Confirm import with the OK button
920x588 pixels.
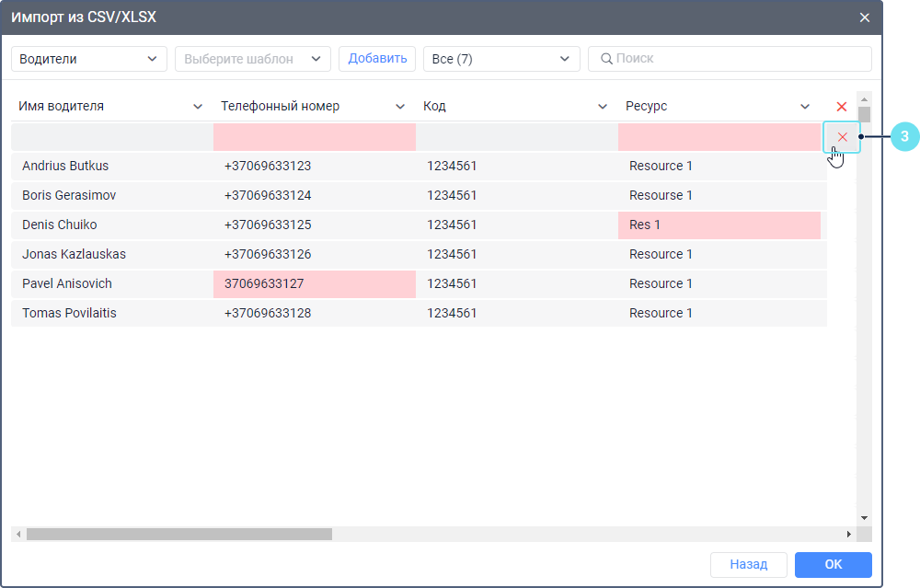pos(833,564)
